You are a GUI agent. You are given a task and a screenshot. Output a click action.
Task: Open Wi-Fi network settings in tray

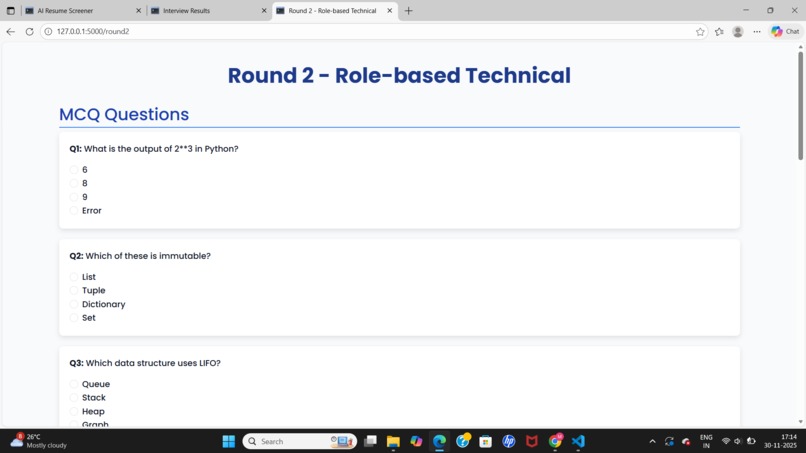(x=726, y=441)
